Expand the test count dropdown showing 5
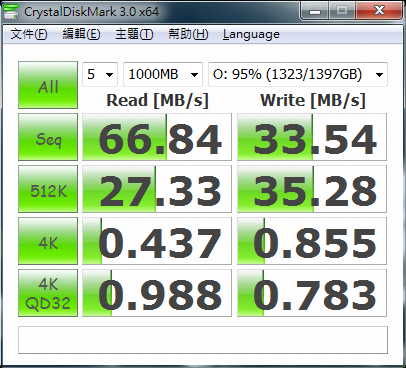 (100, 74)
